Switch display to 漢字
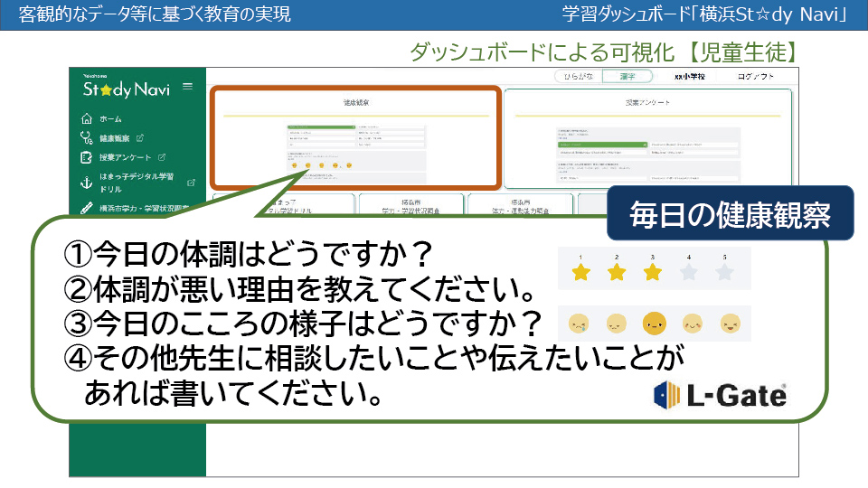Viewport: 868px width, 488px height. tap(627, 76)
